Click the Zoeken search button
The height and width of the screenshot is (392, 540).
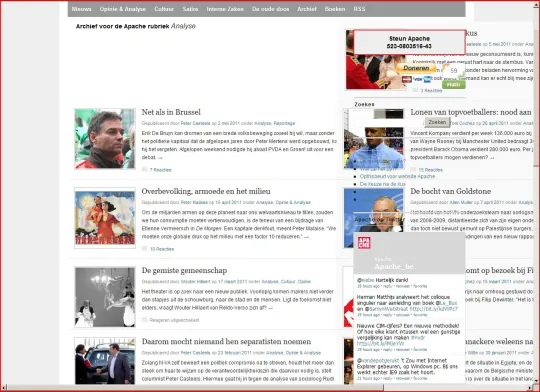point(437,122)
